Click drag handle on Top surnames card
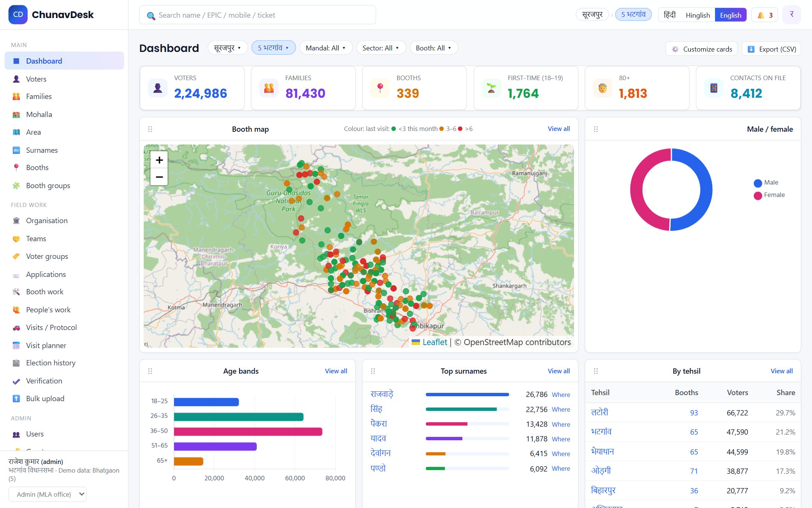Image resolution: width=812 pixels, height=508 pixels. [373, 371]
